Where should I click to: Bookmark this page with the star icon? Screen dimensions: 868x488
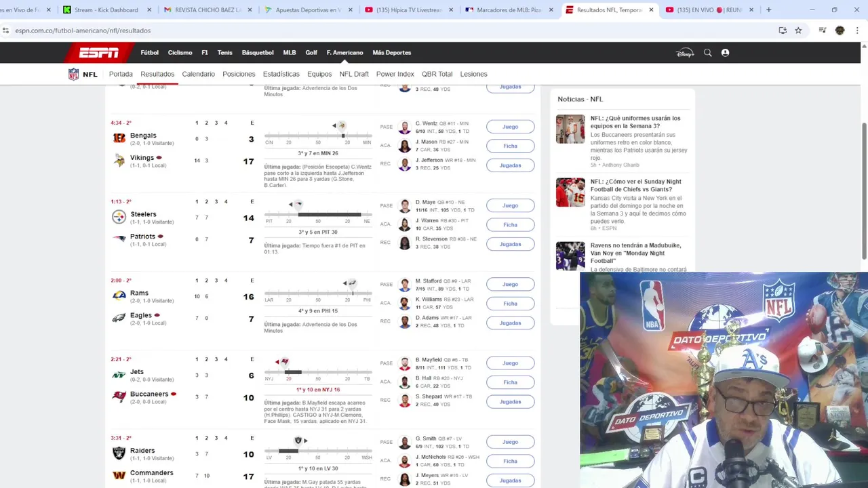coord(798,30)
